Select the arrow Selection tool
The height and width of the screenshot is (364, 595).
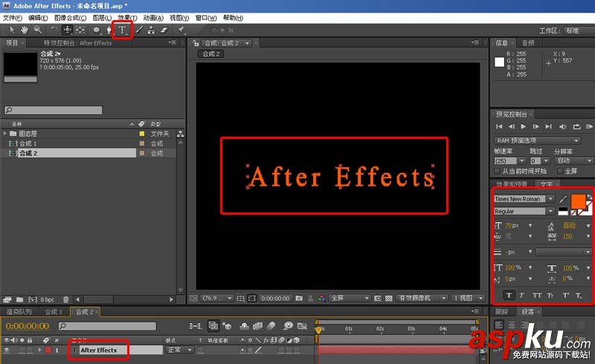point(12,30)
